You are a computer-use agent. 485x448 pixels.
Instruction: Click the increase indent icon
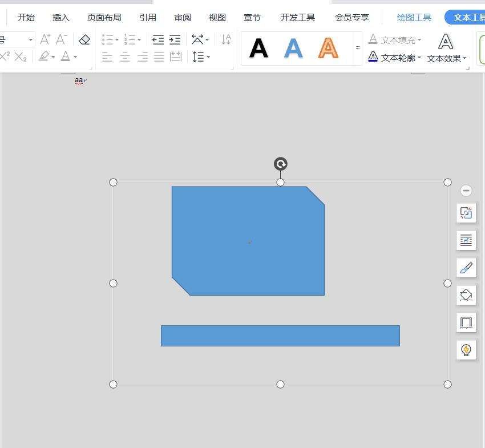pyautogui.click(x=175, y=39)
